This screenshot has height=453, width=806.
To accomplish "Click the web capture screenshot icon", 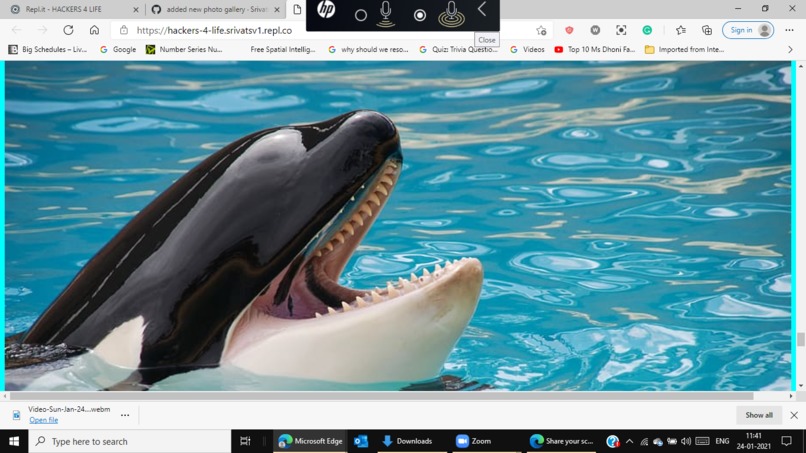I will [x=621, y=30].
